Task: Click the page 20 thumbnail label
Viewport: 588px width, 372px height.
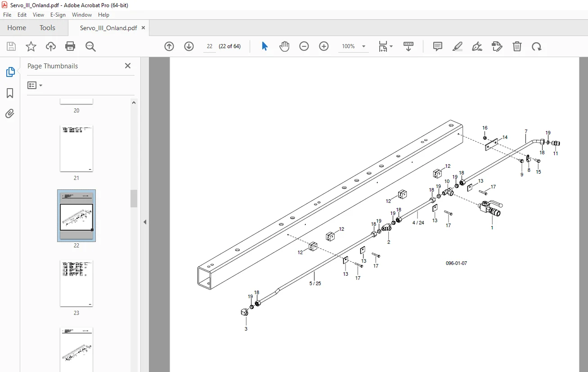Action: point(76,111)
